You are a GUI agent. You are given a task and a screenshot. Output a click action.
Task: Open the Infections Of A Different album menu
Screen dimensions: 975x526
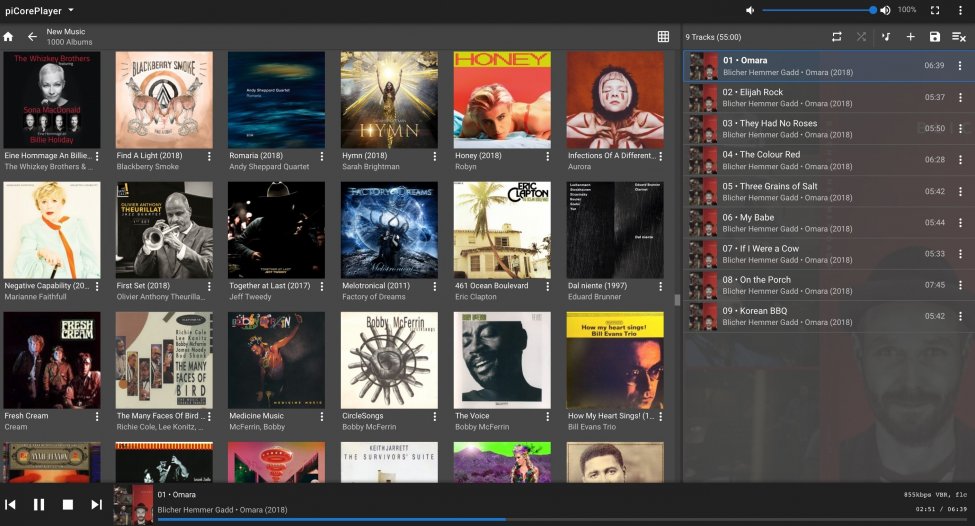pyautogui.click(x=660, y=156)
